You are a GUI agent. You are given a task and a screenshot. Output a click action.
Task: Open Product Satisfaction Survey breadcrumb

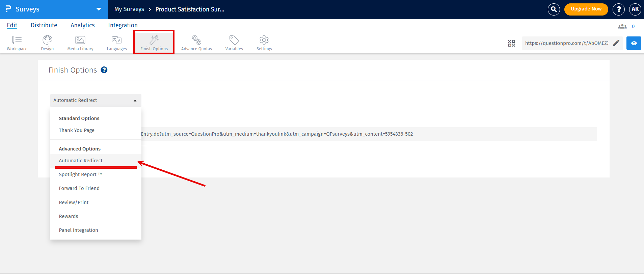click(x=190, y=9)
